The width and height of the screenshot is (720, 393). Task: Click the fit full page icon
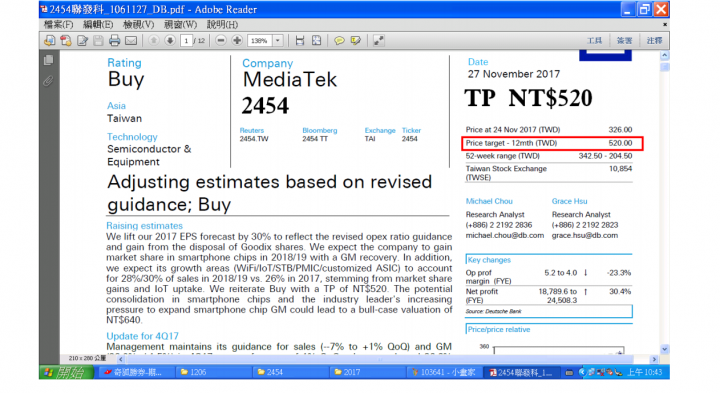316,41
